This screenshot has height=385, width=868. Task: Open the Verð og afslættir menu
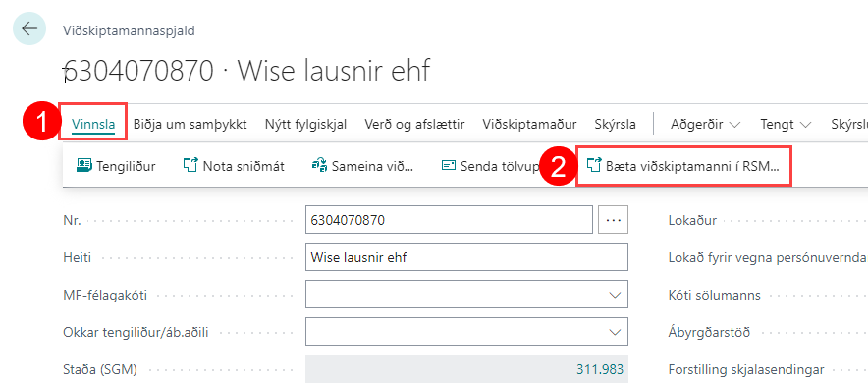point(414,124)
